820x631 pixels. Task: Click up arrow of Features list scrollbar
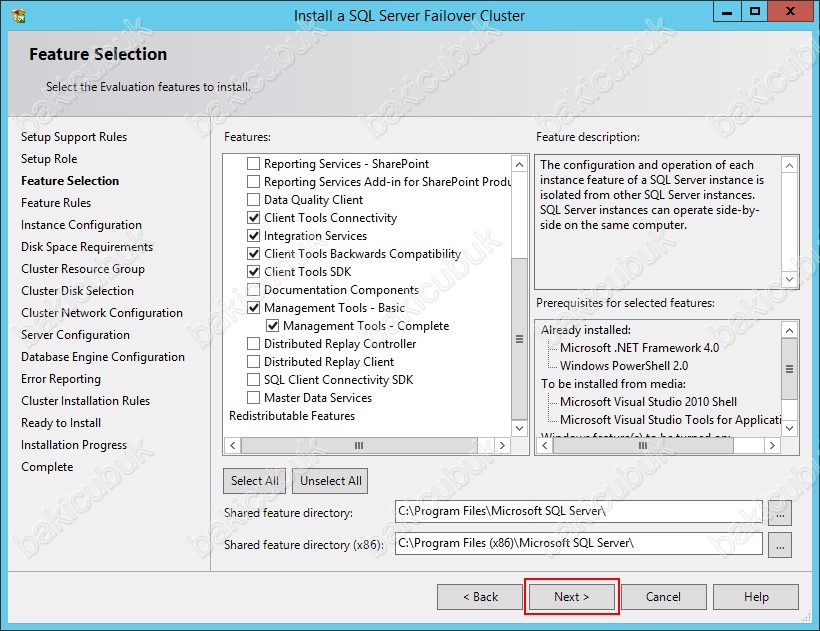(519, 165)
